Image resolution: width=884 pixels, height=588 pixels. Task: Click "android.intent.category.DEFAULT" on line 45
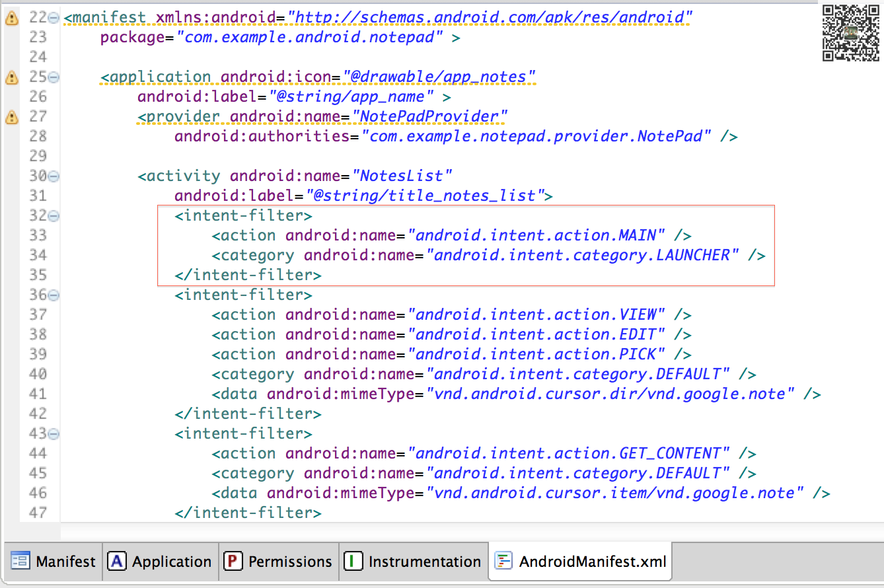tap(577, 473)
